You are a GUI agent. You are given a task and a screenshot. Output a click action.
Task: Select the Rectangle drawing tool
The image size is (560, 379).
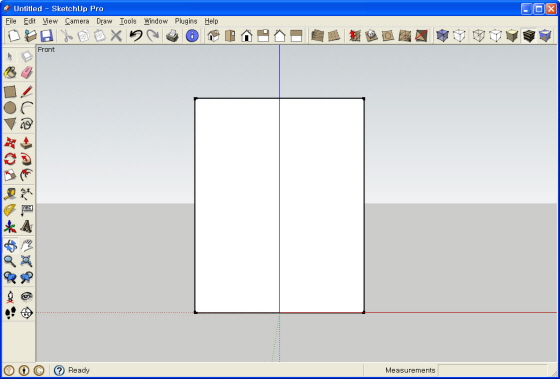pos(10,92)
